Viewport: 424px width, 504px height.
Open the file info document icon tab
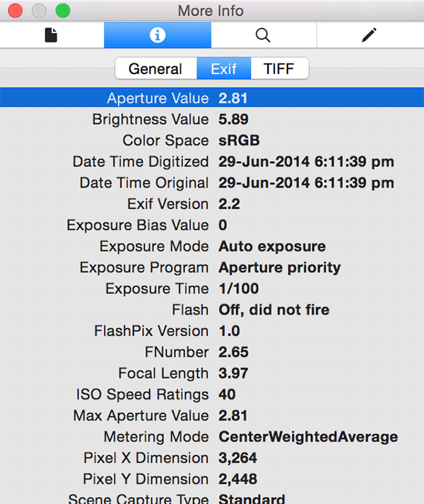click(51, 35)
